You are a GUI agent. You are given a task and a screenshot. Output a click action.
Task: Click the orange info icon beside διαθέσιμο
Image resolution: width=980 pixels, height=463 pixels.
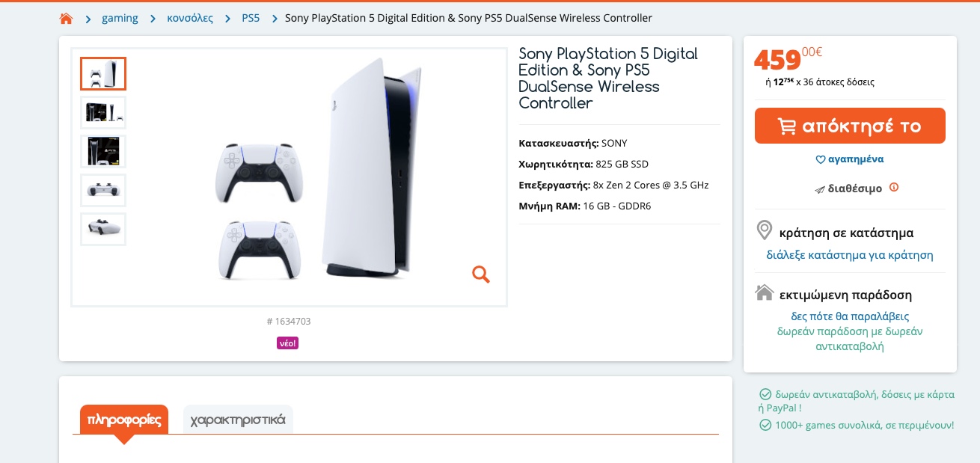893,188
